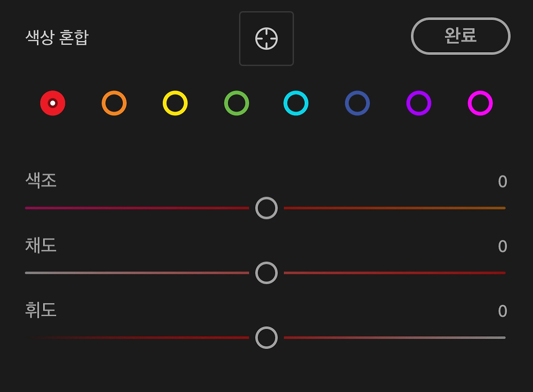Select the orange color channel circle
The height and width of the screenshot is (392, 533).
(x=114, y=103)
